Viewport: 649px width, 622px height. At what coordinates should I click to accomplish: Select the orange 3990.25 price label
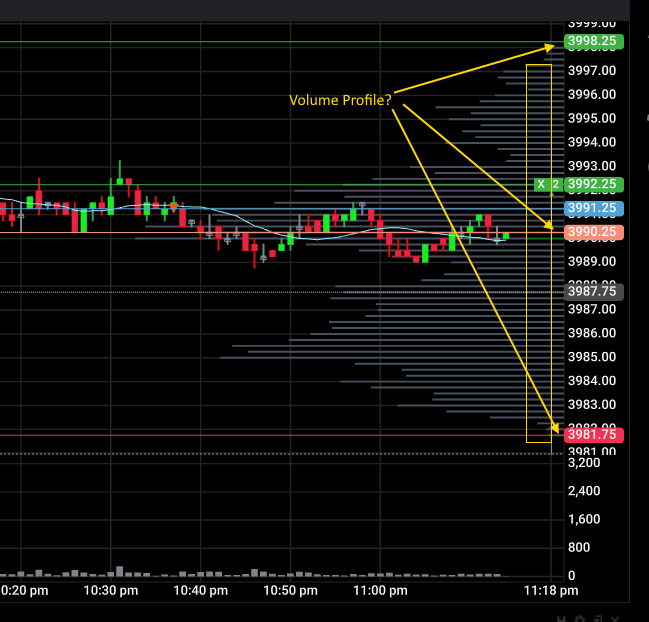(x=594, y=232)
